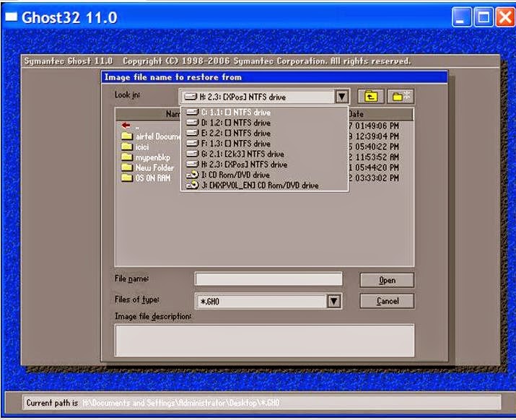This screenshot has height=420, width=516.
Task: Open the Look in drive dropdown arrow
Action: click(x=341, y=97)
